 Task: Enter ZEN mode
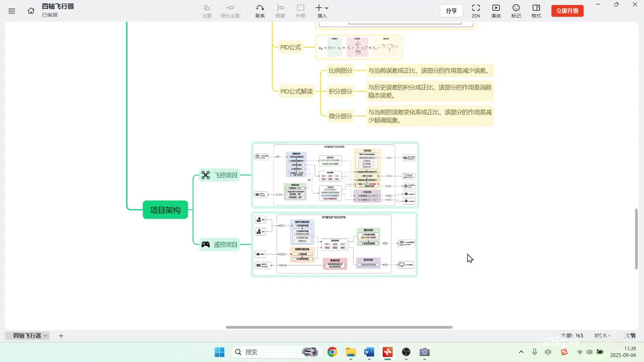[475, 11]
